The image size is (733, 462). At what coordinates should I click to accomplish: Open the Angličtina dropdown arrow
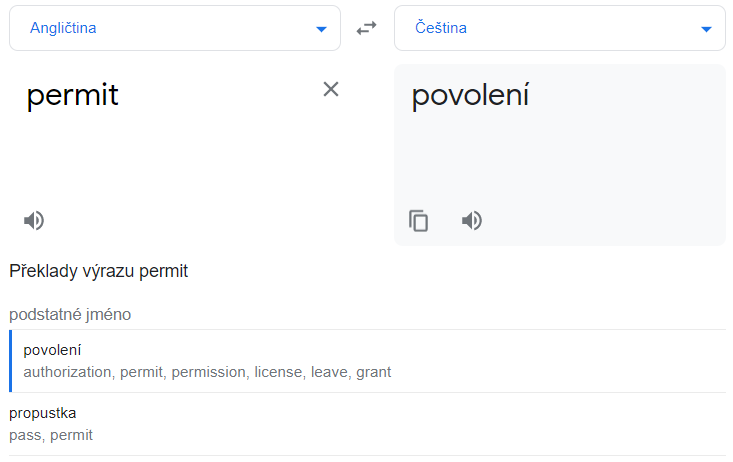click(321, 29)
